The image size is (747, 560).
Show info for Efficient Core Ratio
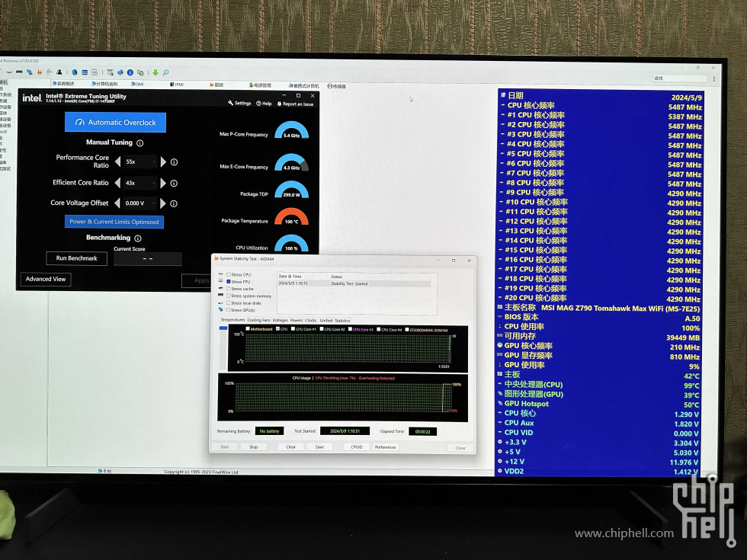click(174, 183)
